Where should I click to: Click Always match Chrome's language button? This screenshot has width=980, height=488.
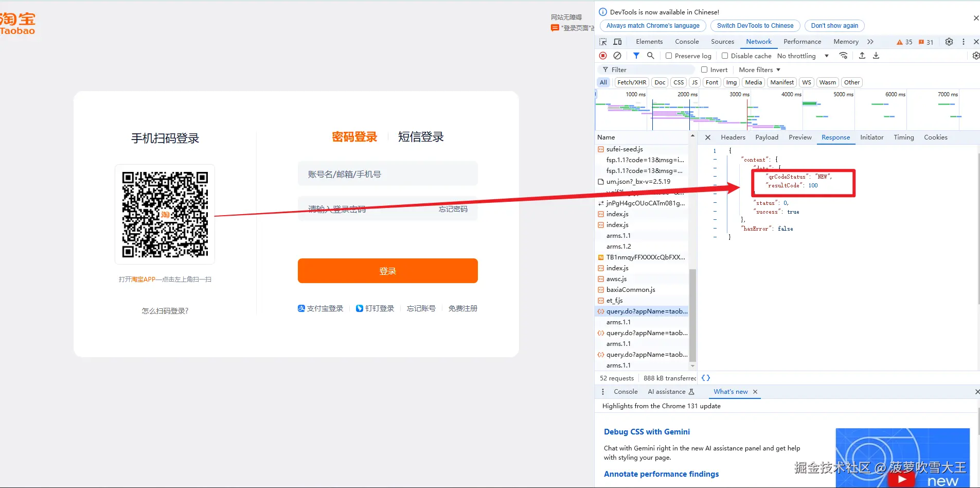pos(653,26)
